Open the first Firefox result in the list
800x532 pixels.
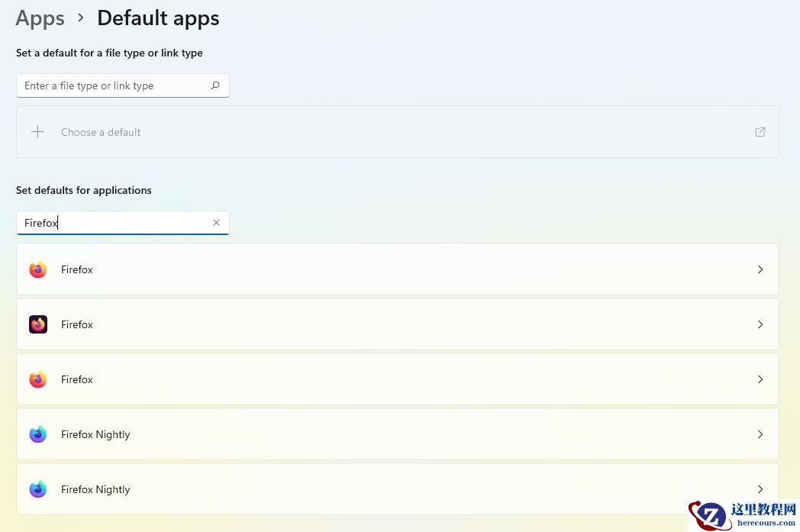coord(398,269)
